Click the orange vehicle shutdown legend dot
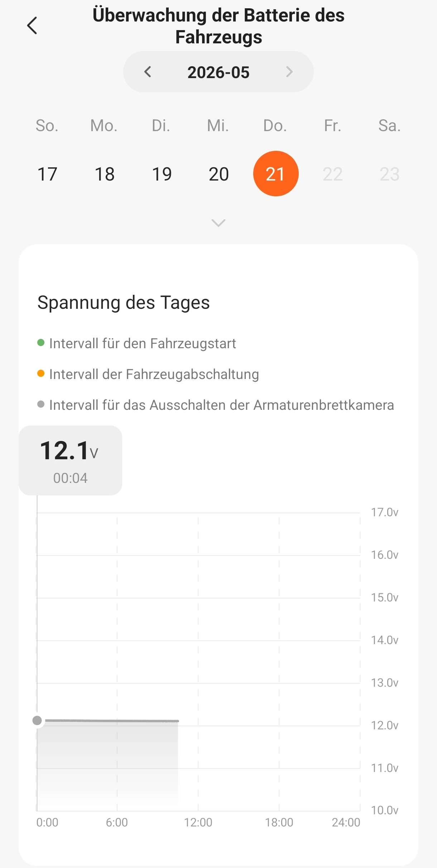The width and height of the screenshot is (437, 868). (41, 374)
